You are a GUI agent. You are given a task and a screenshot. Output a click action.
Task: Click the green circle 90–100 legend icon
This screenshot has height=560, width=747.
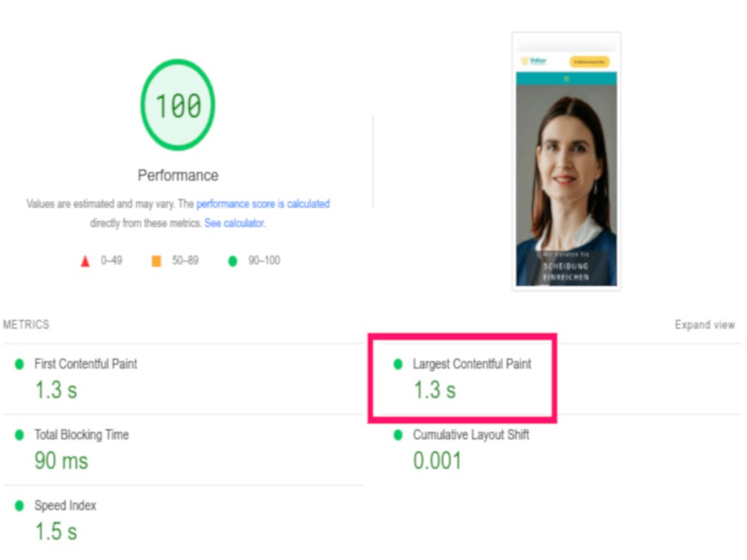click(x=232, y=261)
